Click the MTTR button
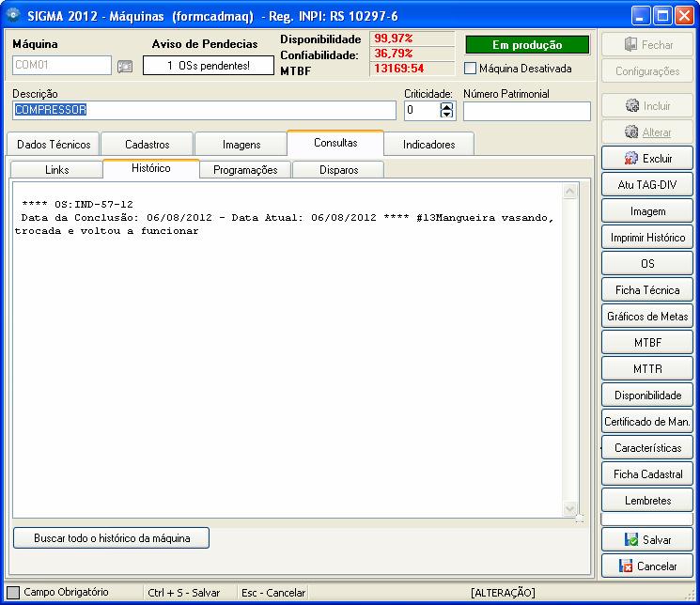 [x=647, y=369]
